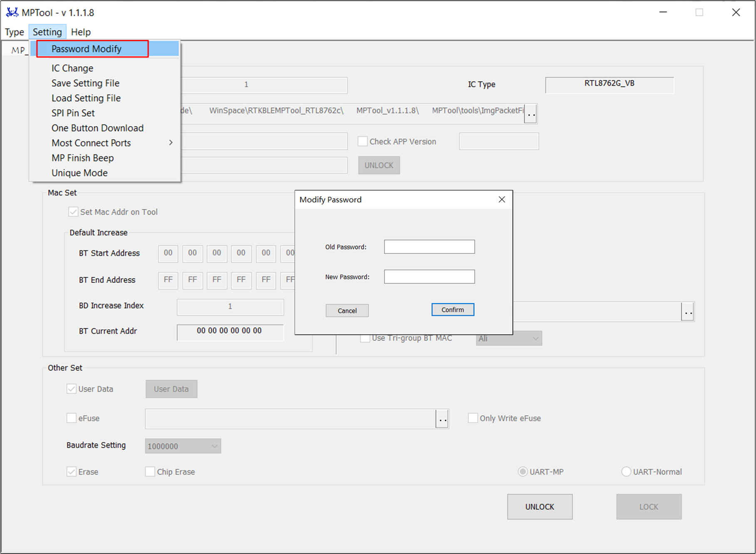Click browse button next to eFuse path
Viewport: 756px width, 554px height.
click(x=442, y=419)
